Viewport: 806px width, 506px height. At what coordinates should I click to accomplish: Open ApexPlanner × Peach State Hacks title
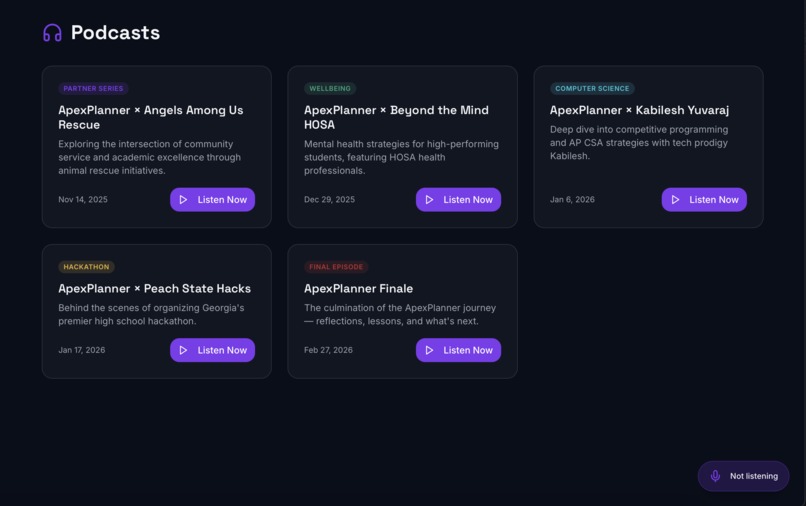click(154, 288)
